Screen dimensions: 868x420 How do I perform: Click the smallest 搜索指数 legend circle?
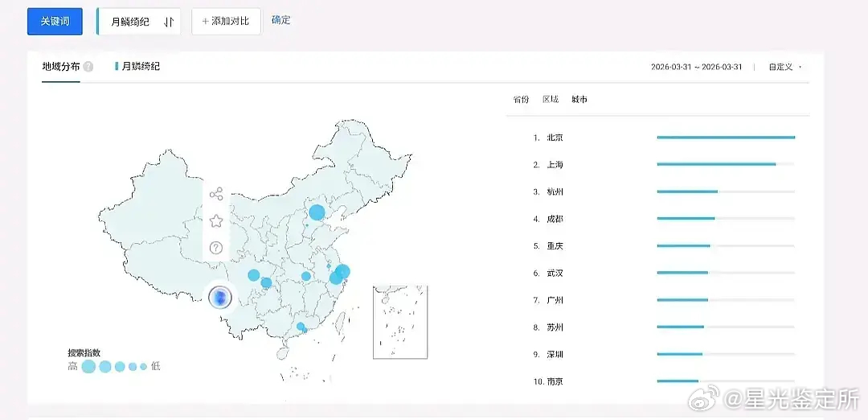click(143, 366)
